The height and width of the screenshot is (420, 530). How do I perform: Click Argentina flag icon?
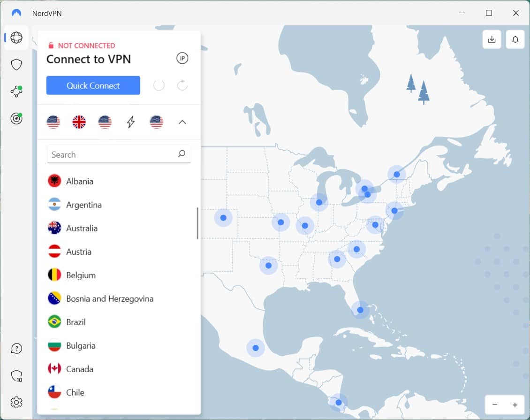tap(54, 205)
